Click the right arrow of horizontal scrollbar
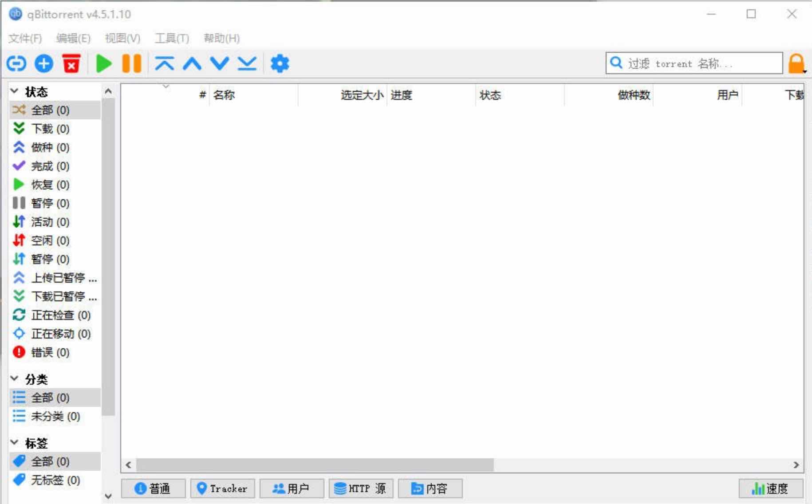This screenshot has width=812, height=504. (x=796, y=465)
